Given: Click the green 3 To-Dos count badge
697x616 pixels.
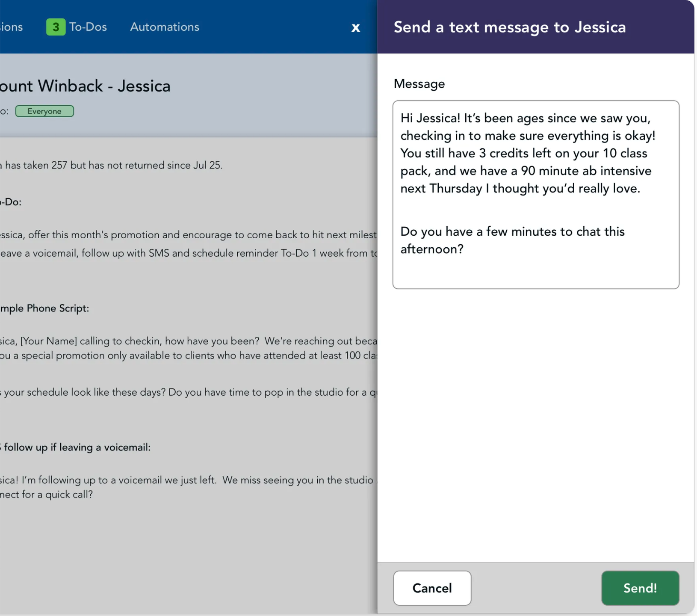Looking at the screenshot, I should [56, 27].
